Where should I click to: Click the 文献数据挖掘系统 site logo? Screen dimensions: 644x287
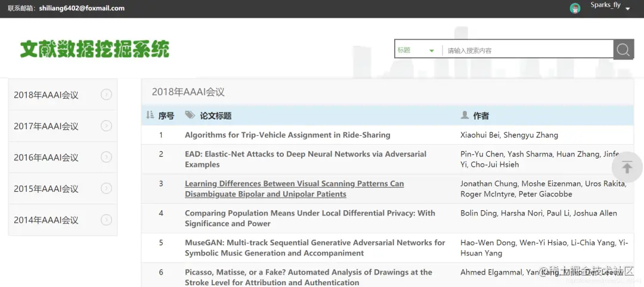(95, 49)
